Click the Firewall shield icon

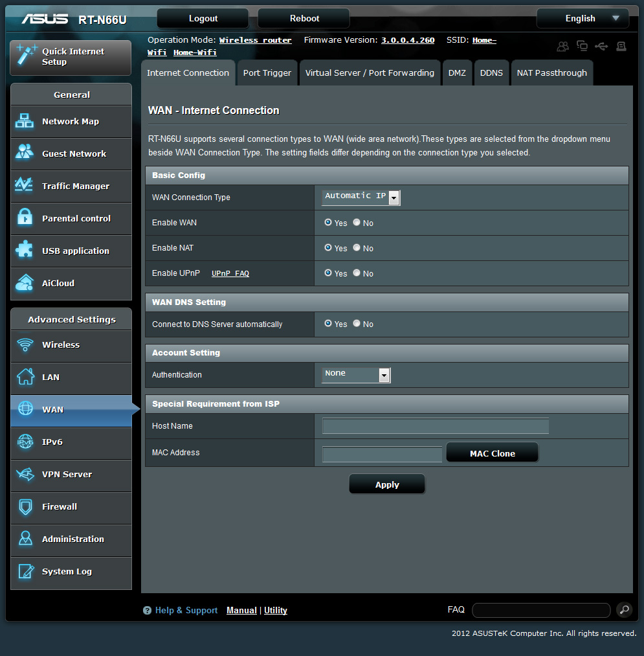click(25, 506)
